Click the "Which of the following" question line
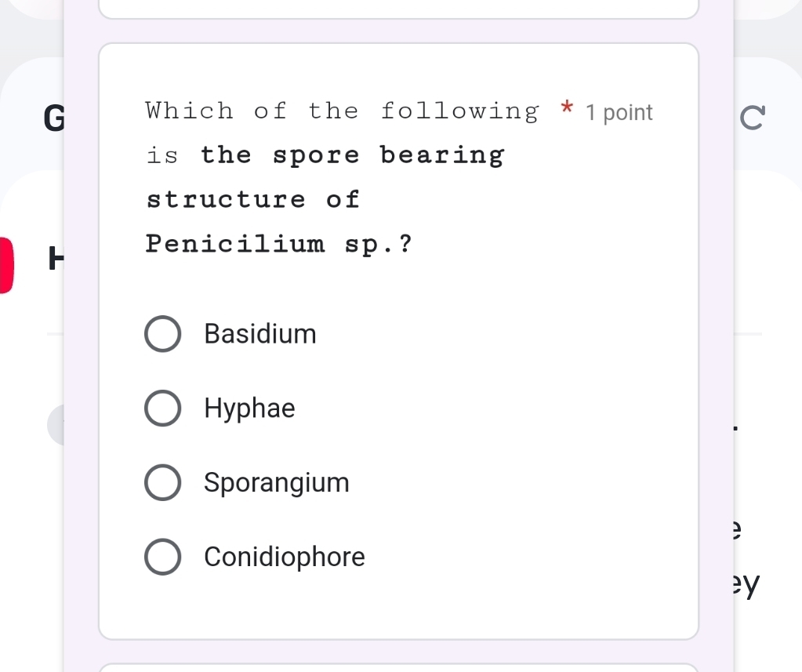802x672 pixels. pos(343,111)
